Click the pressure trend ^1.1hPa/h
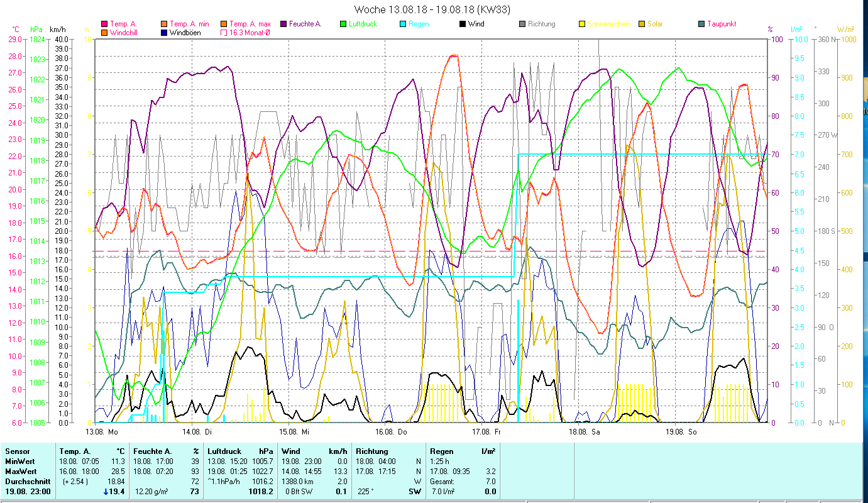The height and width of the screenshot is (503, 868). [x=224, y=481]
